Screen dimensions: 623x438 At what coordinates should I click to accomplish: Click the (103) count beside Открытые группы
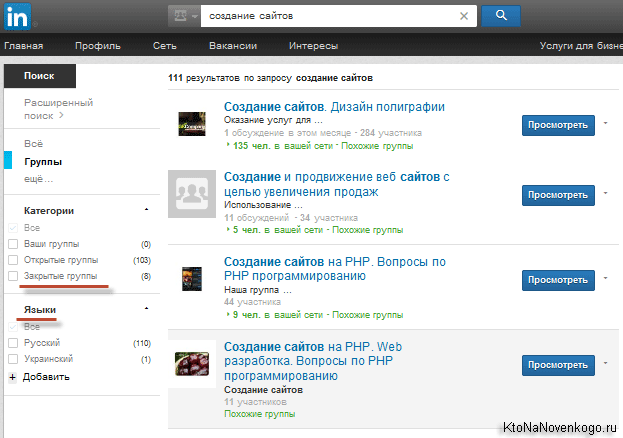(142, 260)
